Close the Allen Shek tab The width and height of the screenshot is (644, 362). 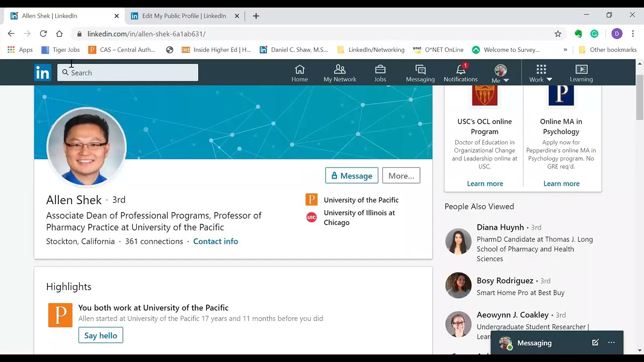117,16
